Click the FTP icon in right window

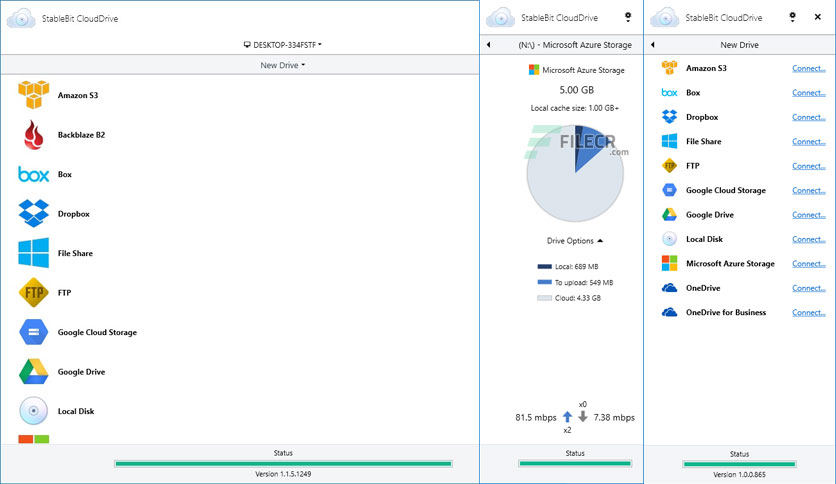[x=669, y=166]
